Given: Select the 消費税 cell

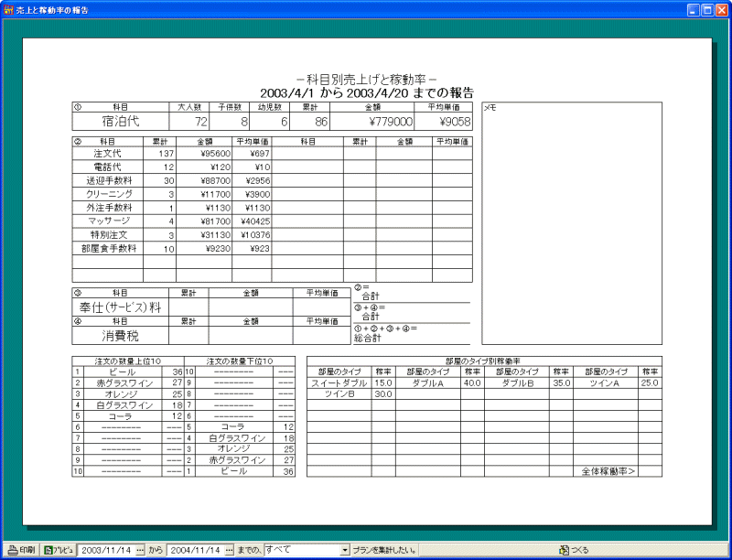Looking at the screenshot, I should tap(121, 336).
